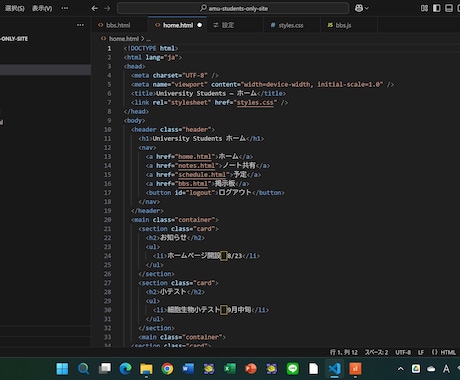The width and height of the screenshot is (460, 380).
Task: Open Microsoft Excel from taskbar
Action: click(x=230, y=369)
